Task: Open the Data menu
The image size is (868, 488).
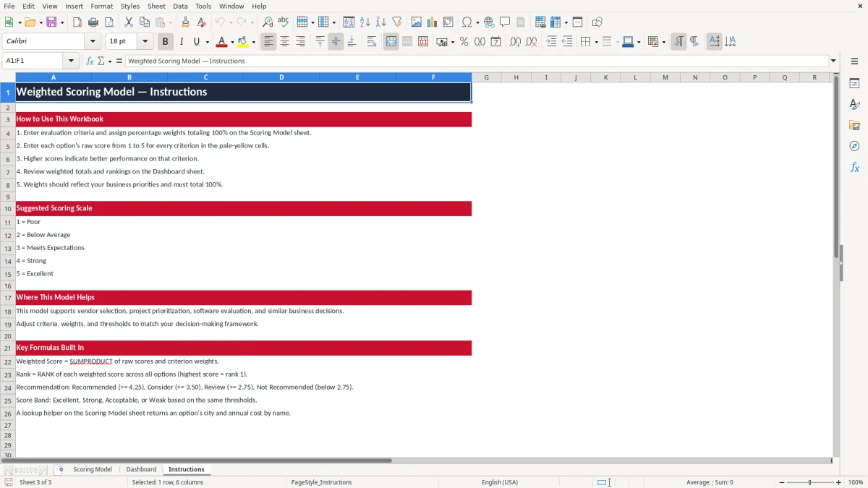Action: (180, 6)
